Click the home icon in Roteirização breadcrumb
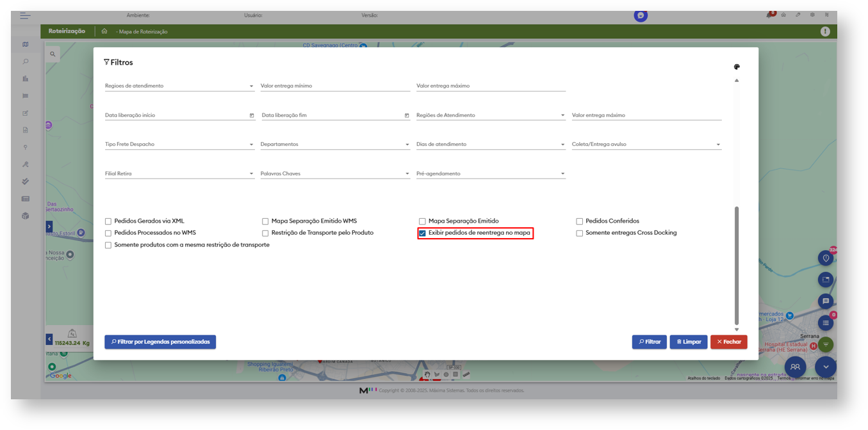The image size is (868, 430). click(x=104, y=31)
